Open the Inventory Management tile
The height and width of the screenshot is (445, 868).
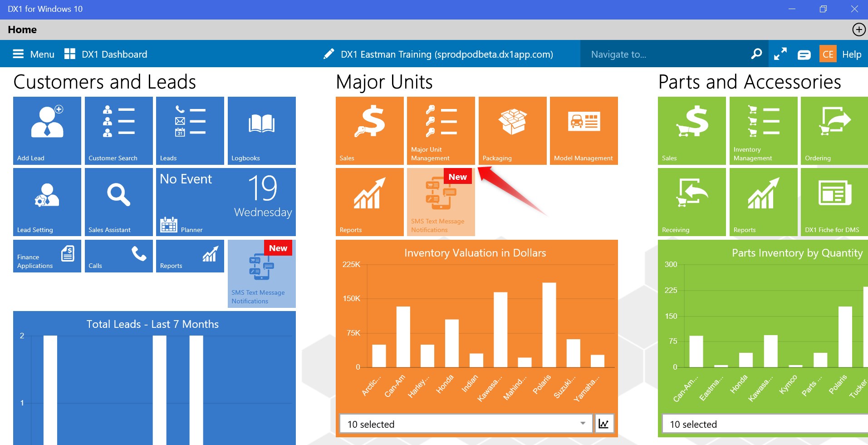coord(764,131)
